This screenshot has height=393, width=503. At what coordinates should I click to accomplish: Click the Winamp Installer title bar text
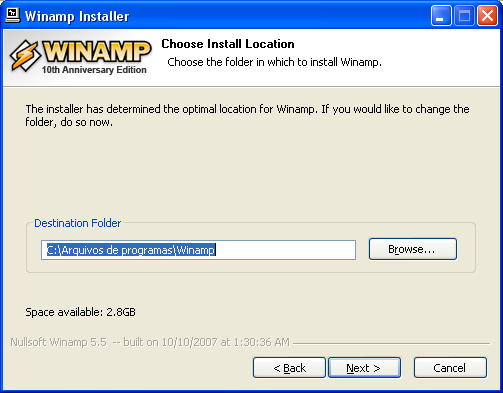tap(77, 16)
